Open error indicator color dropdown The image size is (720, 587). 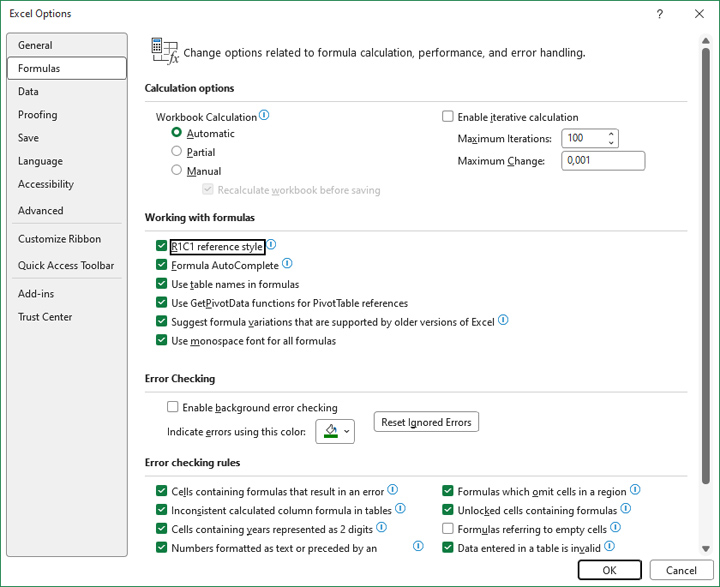tap(335, 431)
